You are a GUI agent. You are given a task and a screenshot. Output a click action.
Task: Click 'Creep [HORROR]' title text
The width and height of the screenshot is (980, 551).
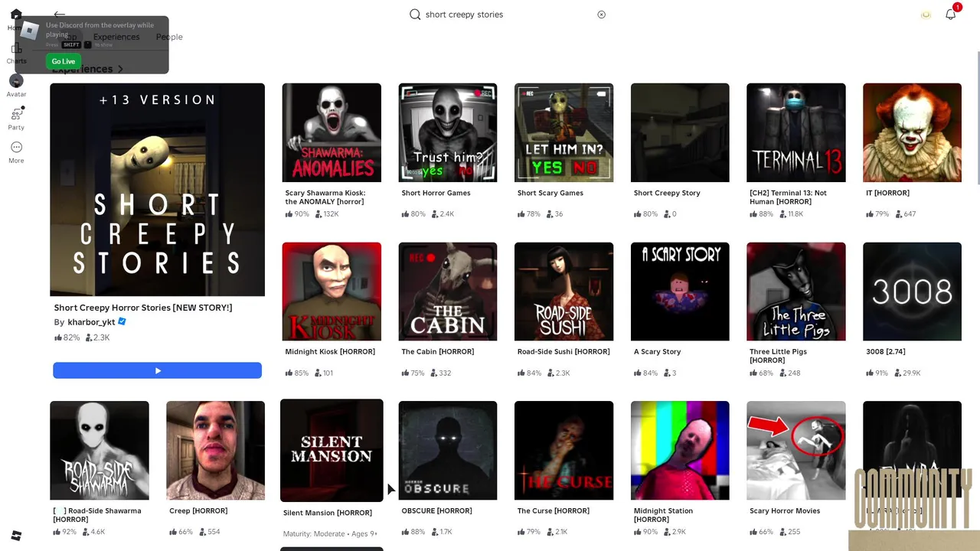198,511
